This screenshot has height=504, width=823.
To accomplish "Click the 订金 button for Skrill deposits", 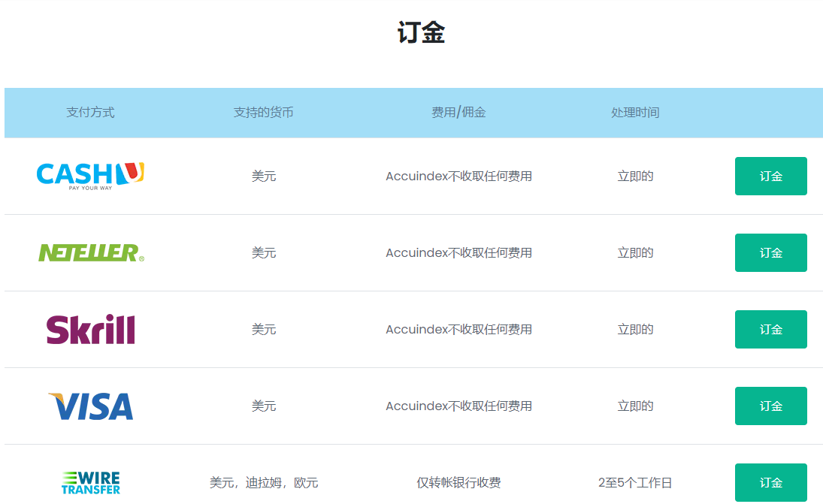I will point(770,329).
